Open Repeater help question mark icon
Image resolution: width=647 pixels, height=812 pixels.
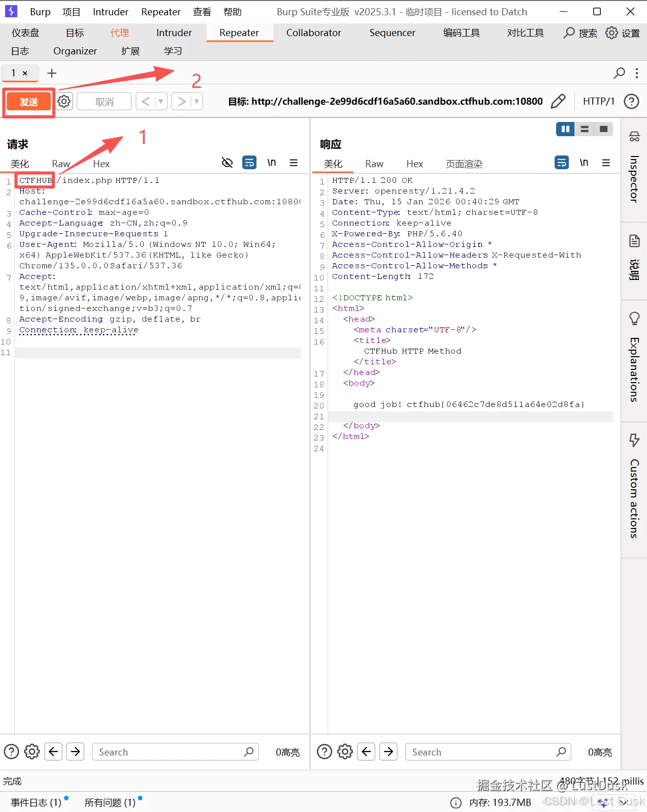pyautogui.click(x=631, y=101)
